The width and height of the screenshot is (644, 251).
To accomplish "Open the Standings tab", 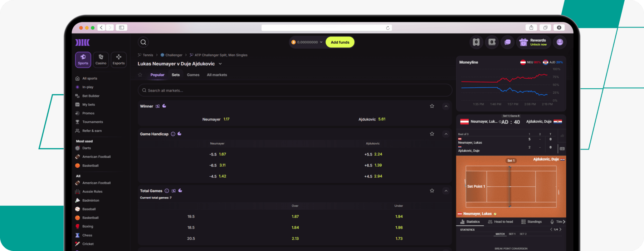I will (x=531, y=222).
